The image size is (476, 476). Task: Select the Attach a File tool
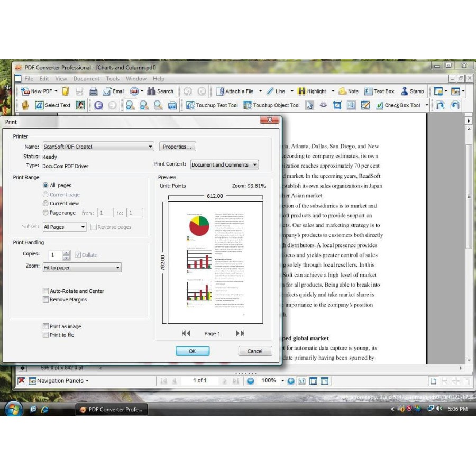[x=235, y=91]
